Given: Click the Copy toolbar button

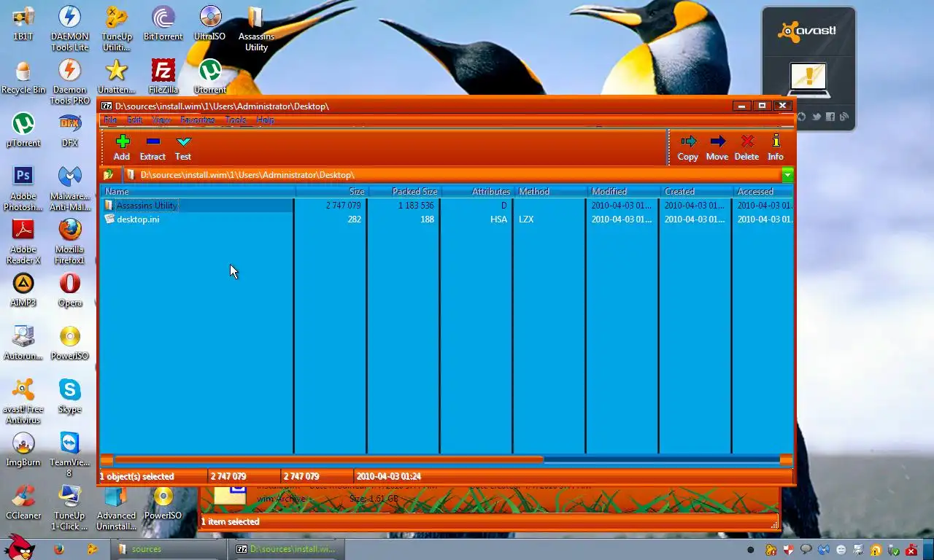Looking at the screenshot, I should 688,147.
